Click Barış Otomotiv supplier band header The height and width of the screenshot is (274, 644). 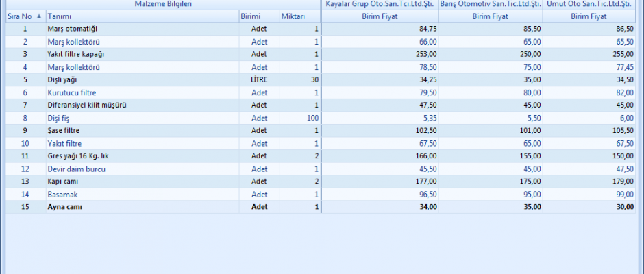(x=491, y=4)
